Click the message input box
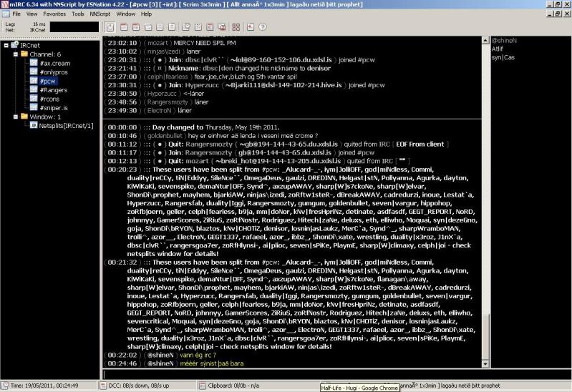Viewport: 572px width, 392px height. pos(336,374)
